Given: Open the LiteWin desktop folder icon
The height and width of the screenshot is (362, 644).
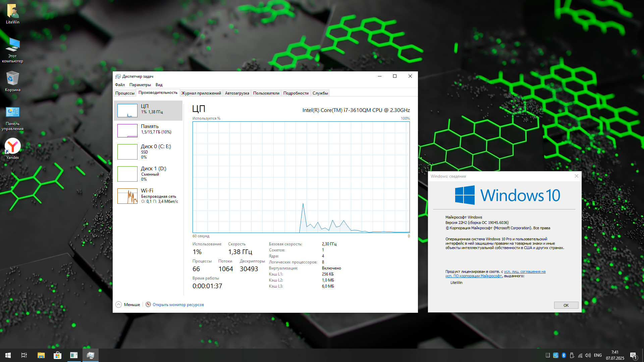Looking at the screenshot, I should [13, 12].
